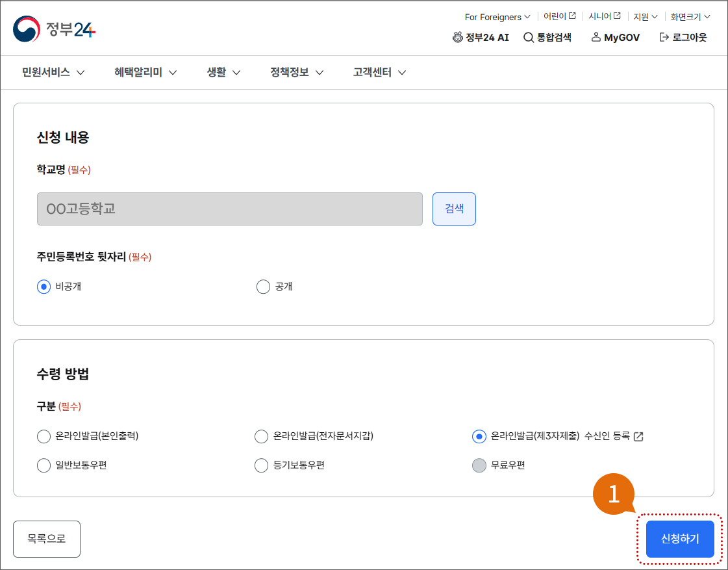728x570 pixels.
Task: Click external-link icon beside 어린이
Action: [x=573, y=16]
